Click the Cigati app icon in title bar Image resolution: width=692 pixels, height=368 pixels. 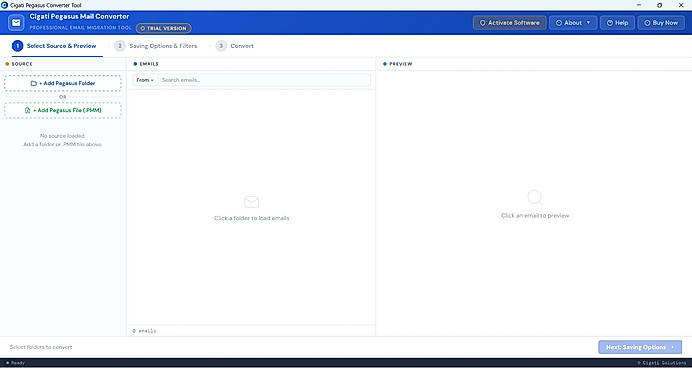coord(4,5)
